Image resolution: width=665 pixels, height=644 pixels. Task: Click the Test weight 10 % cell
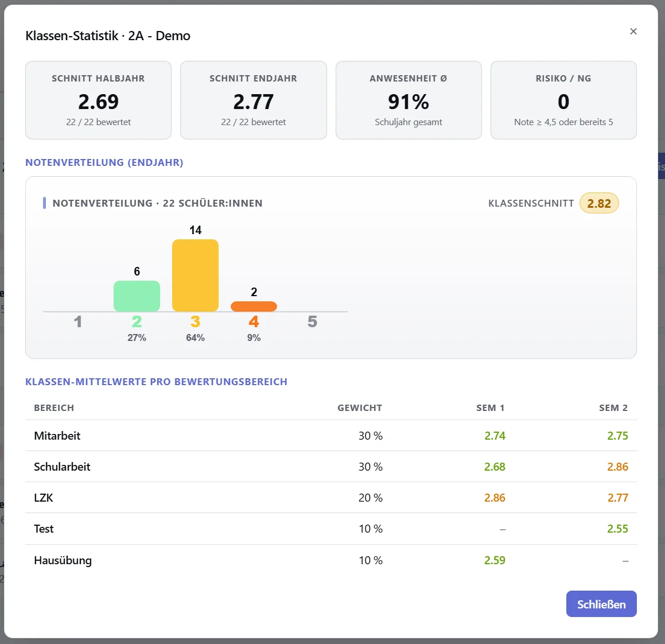(370, 529)
